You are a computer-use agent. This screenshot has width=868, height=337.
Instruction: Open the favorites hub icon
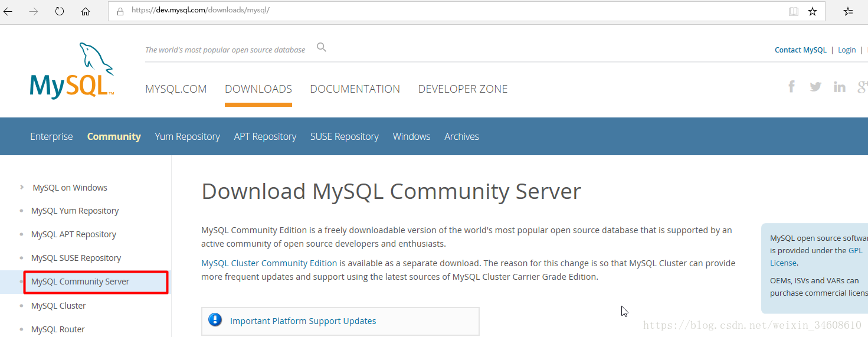tap(849, 11)
